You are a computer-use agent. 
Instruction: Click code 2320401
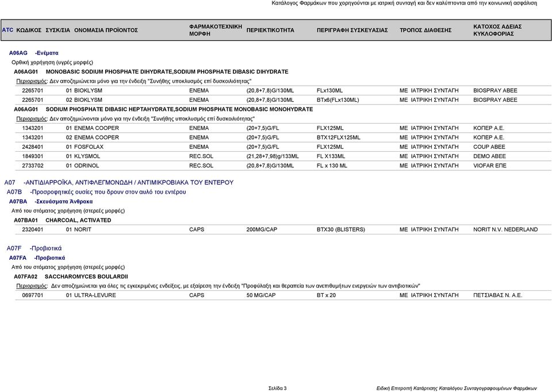coord(33,230)
